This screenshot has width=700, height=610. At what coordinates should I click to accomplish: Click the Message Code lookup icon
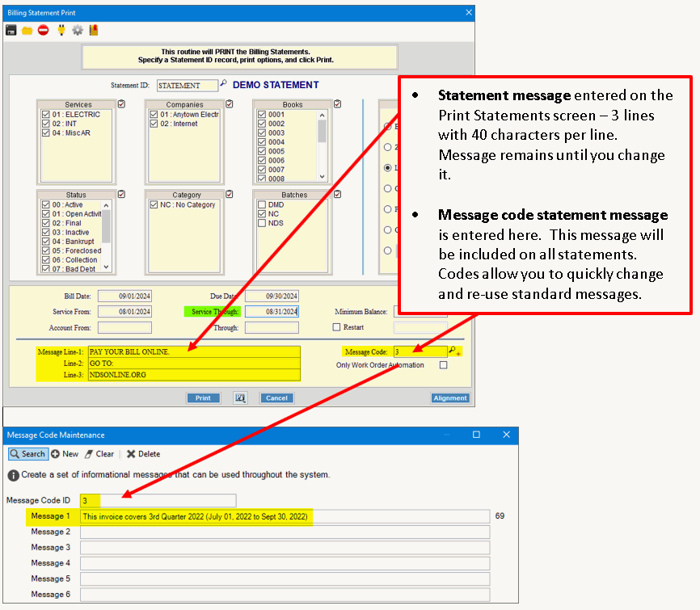click(454, 351)
